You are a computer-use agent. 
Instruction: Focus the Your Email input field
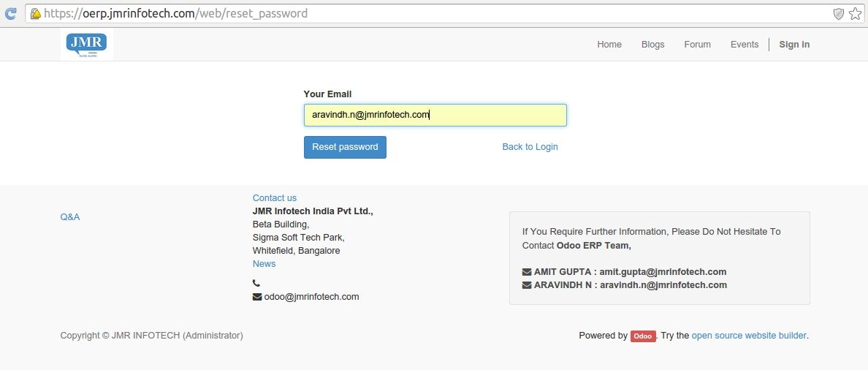[435, 116]
